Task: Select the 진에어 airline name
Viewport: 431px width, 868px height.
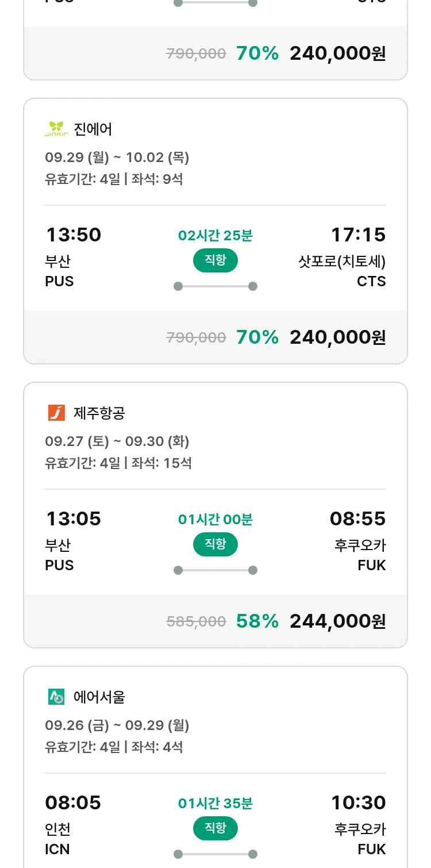Action: click(93, 129)
